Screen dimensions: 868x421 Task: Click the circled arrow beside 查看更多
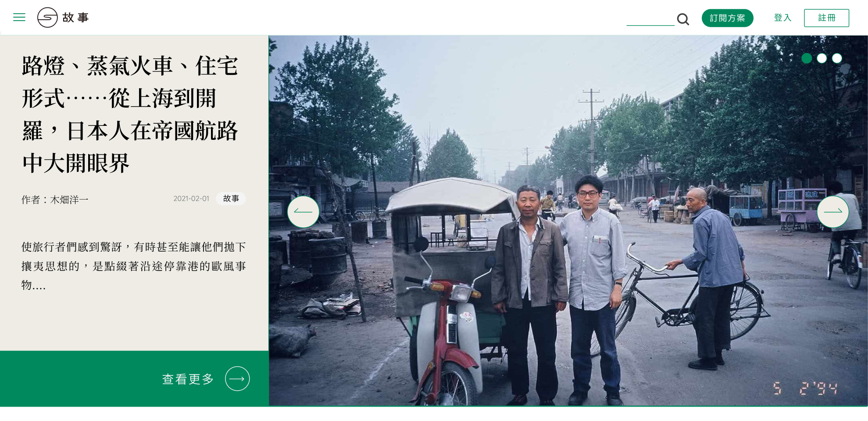pyautogui.click(x=237, y=379)
